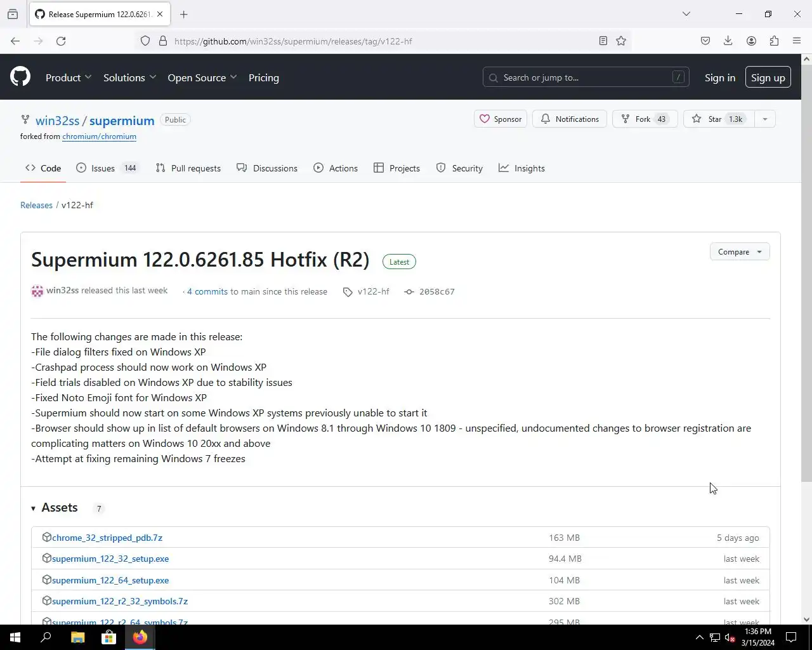Expand the Product menu
Image resolution: width=812 pixels, height=650 pixels.
coord(69,77)
